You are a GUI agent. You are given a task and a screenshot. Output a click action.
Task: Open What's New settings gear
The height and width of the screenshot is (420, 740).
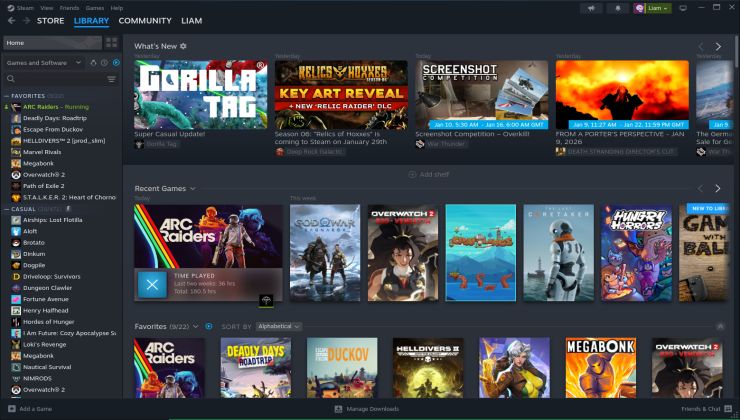(183, 46)
